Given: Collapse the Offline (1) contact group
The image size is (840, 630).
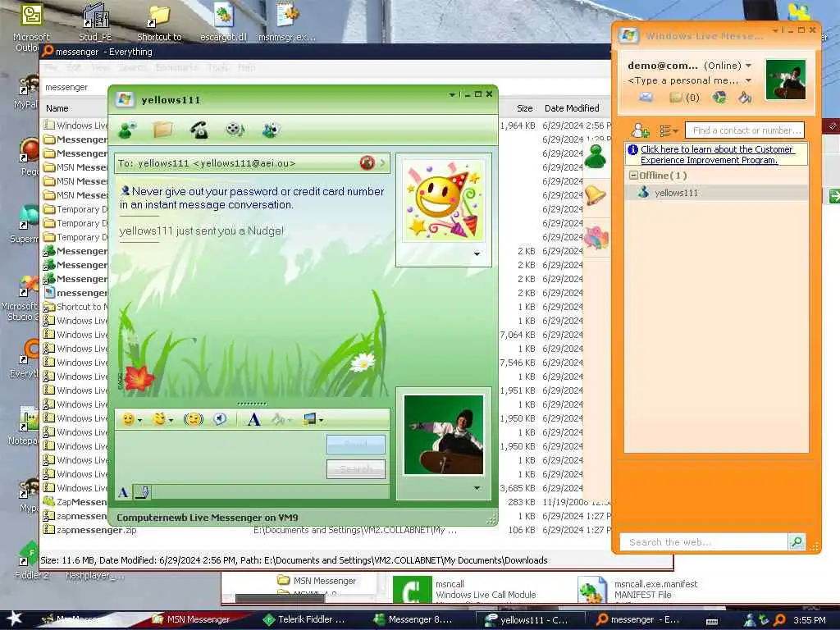Looking at the screenshot, I should [633, 176].
